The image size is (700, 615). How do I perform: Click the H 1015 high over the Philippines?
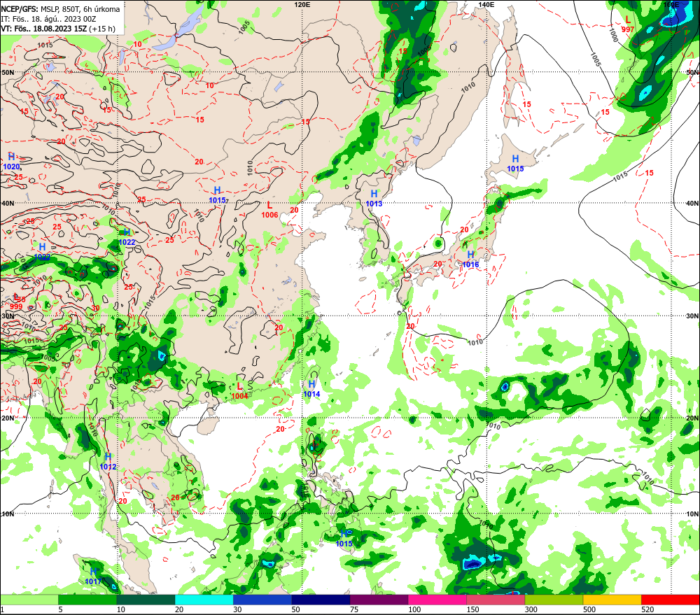click(344, 539)
